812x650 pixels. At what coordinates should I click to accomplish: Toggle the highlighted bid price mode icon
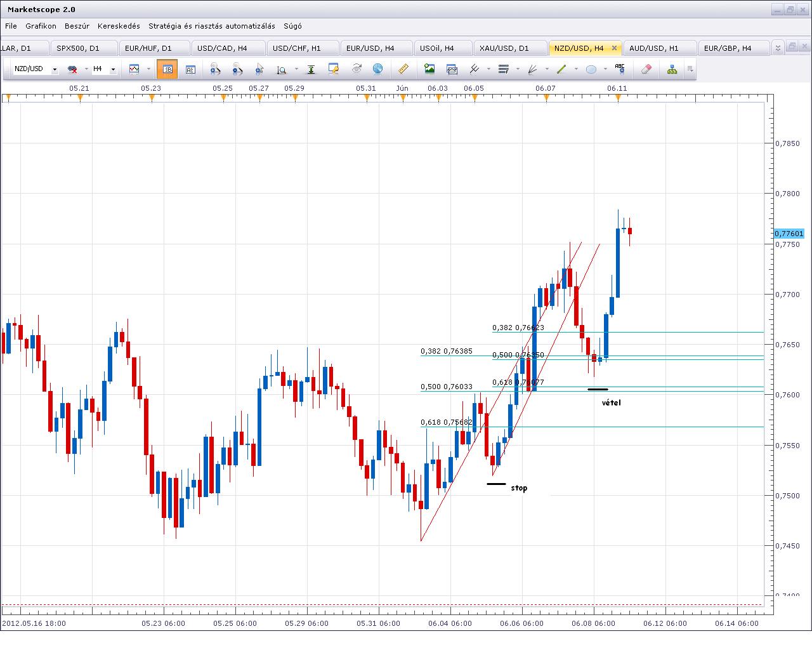point(167,69)
